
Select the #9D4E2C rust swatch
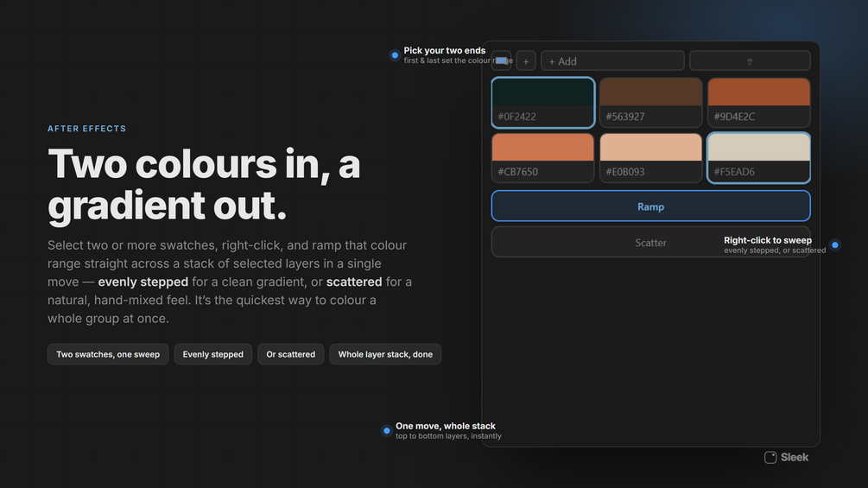758,103
